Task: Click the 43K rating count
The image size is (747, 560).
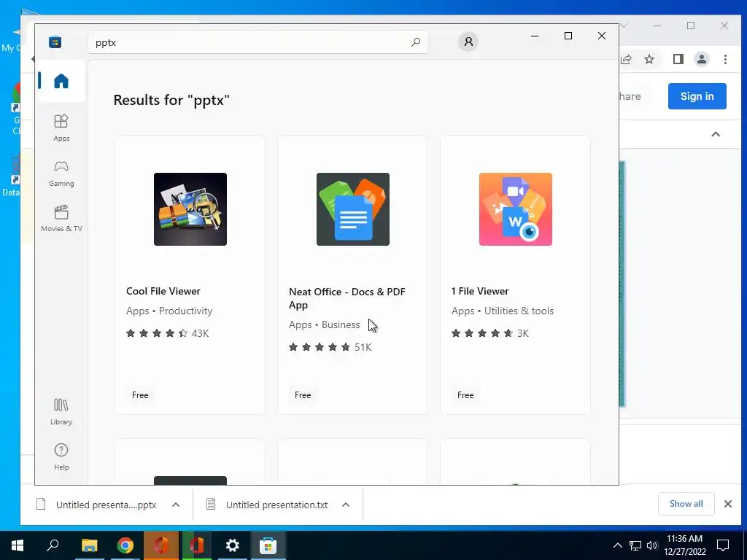Action: (x=200, y=333)
